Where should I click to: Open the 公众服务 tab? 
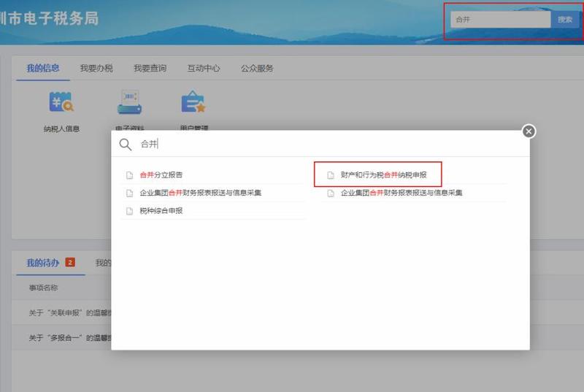coord(257,69)
